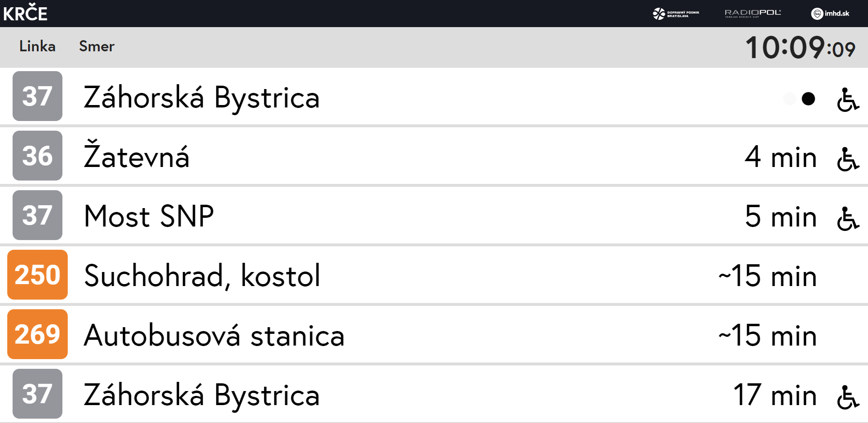This screenshot has height=423, width=868.
Task: Click wheelchair icon on 17 min row
Action: pyautogui.click(x=848, y=397)
